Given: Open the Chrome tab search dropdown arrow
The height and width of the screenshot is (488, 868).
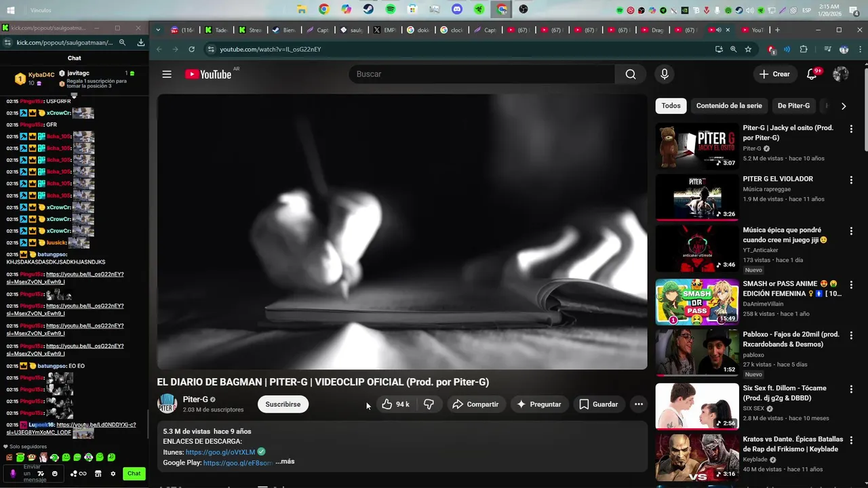Looking at the screenshot, I should pos(158,30).
